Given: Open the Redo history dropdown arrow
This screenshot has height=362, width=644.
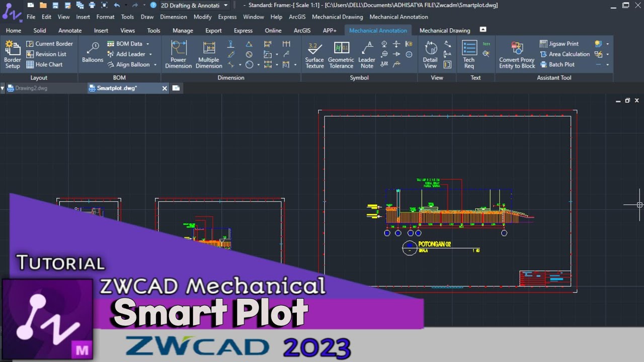Looking at the screenshot, I should tap(144, 5).
